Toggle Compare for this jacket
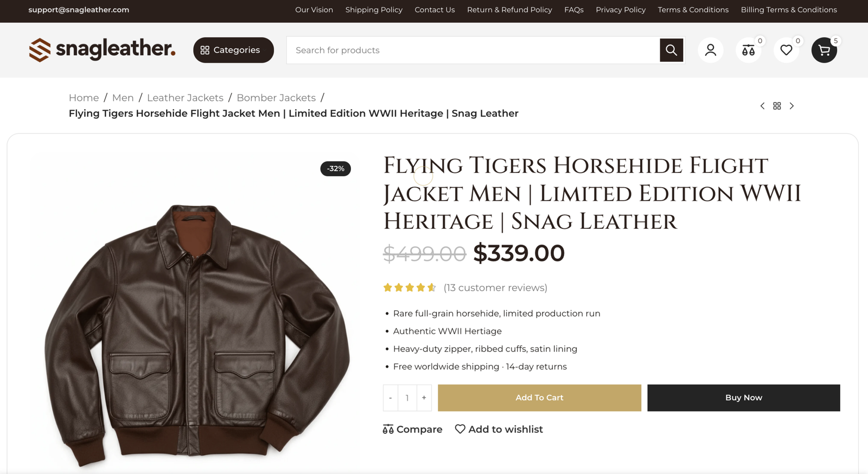 (412, 429)
